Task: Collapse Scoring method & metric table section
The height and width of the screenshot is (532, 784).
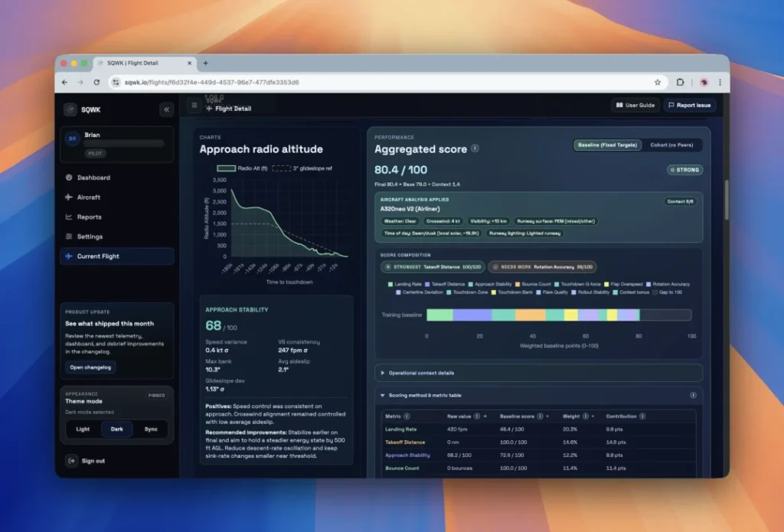Action: [538, 395]
